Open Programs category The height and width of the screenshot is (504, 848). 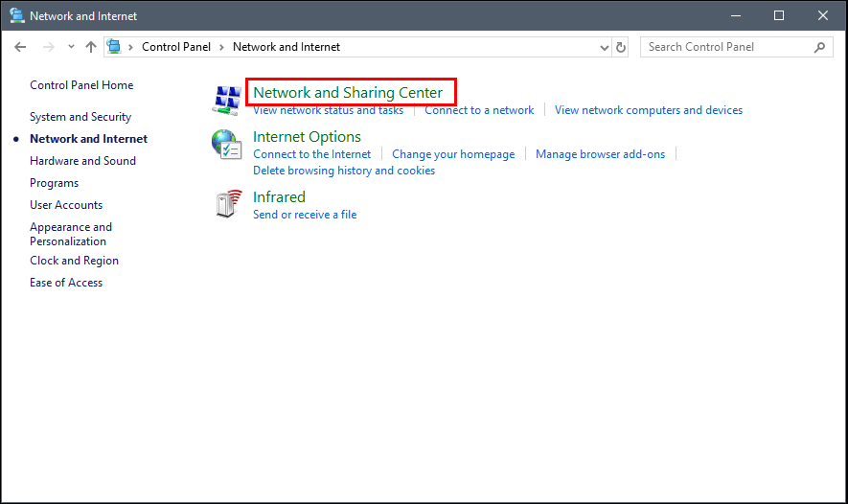tap(54, 183)
